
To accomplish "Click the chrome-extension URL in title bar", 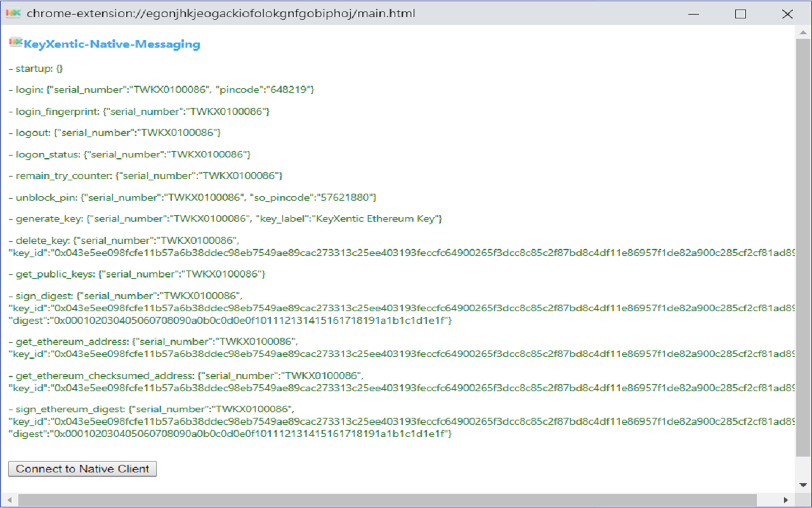I will (x=221, y=13).
